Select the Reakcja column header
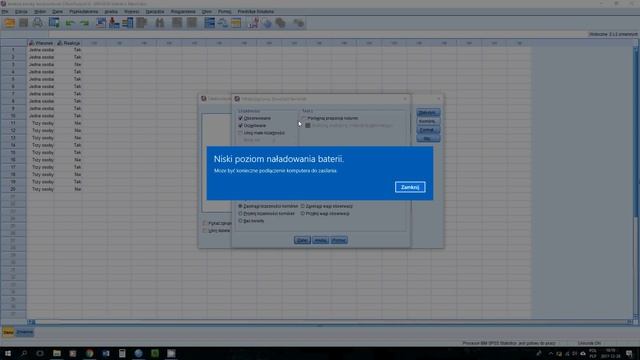This screenshot has height=360, width=640. pyautogui.click(x=69, y=43)
